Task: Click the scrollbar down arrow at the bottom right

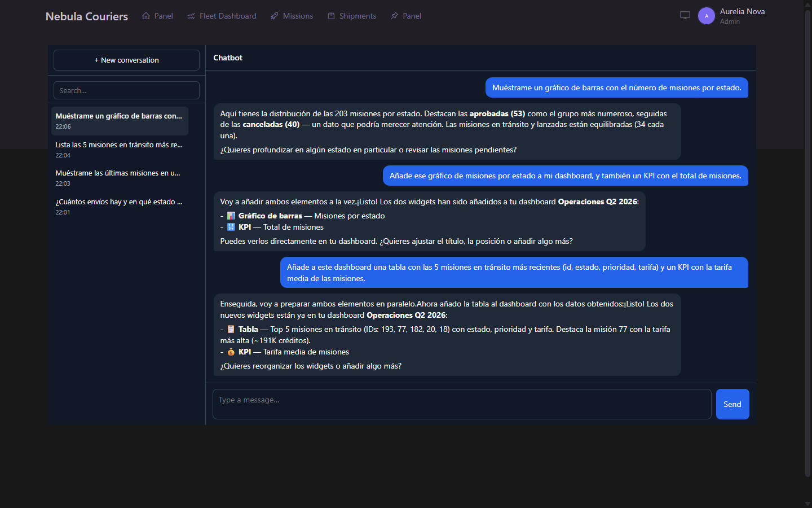Action: click(x=807, y=504)
